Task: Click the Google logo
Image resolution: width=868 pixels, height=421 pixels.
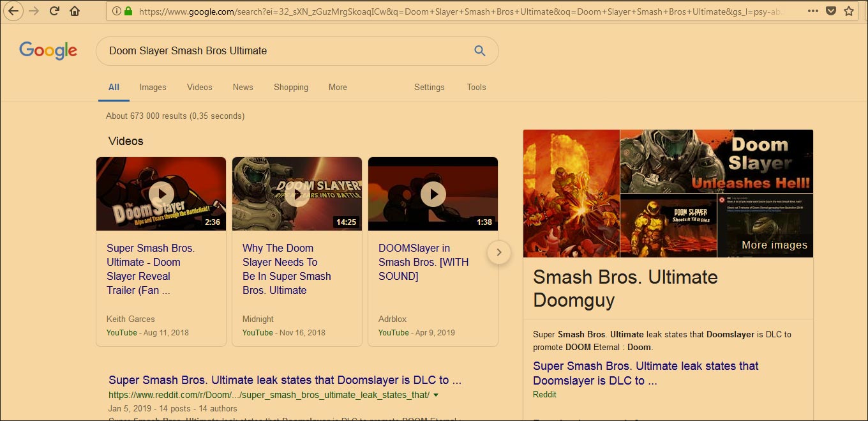Action: [48, 50]
